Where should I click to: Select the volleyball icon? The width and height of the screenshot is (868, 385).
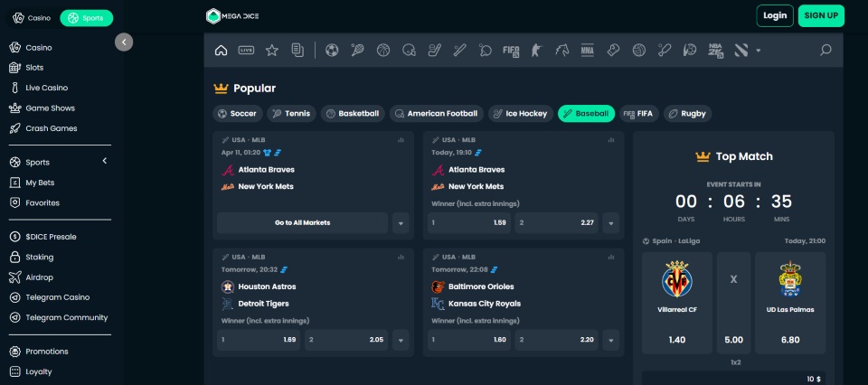coord(638,51)
